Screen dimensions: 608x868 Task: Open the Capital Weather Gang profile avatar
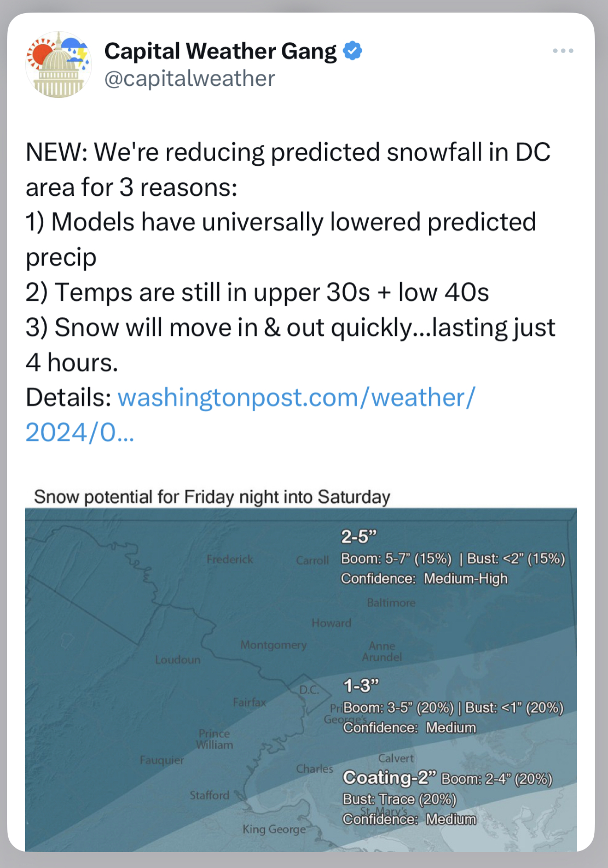tap(59, 65)
